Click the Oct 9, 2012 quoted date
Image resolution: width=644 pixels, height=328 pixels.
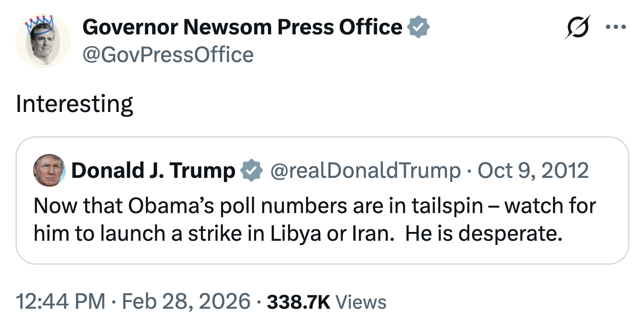coord(533,171)
